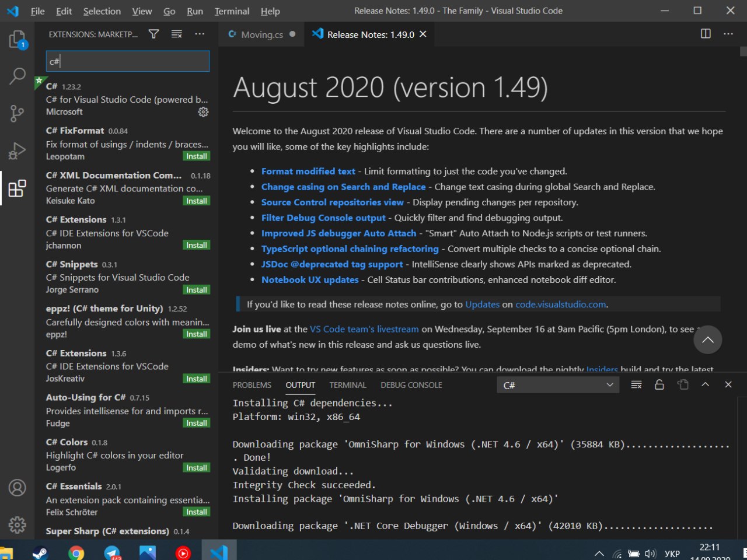The width and height of the screenshot is (747, 560).
Task: Click the Visual Studio Code taskbar icon
Action: [219, 552]
